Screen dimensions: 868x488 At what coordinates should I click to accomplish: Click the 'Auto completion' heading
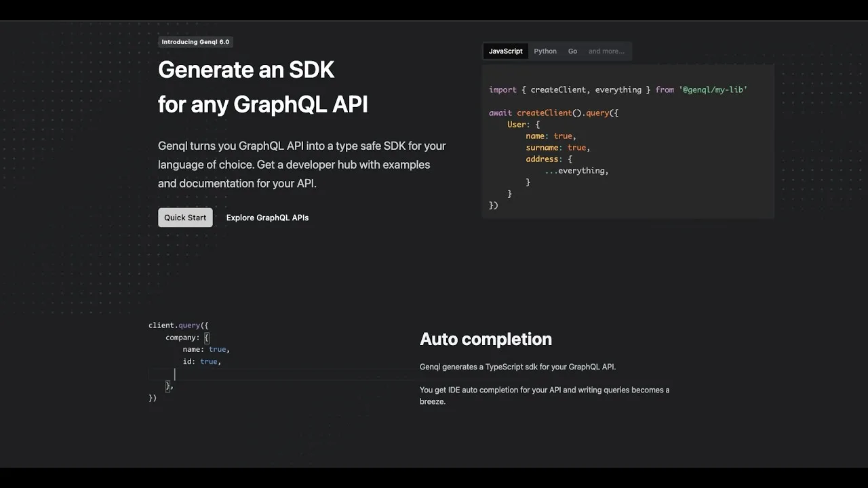click(486, 339)
